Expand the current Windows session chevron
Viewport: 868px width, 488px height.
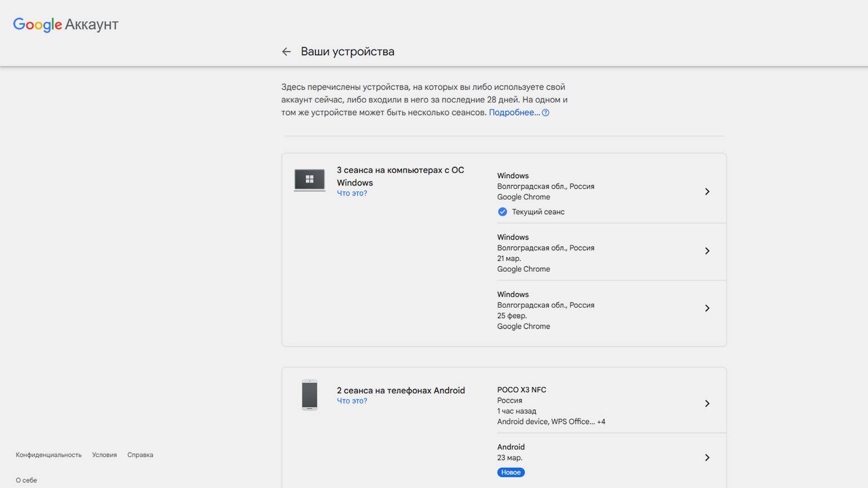point(707,192)
